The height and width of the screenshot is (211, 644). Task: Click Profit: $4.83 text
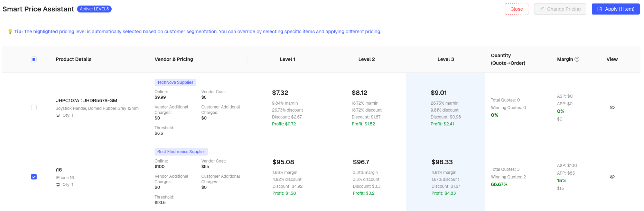(444, 193)
